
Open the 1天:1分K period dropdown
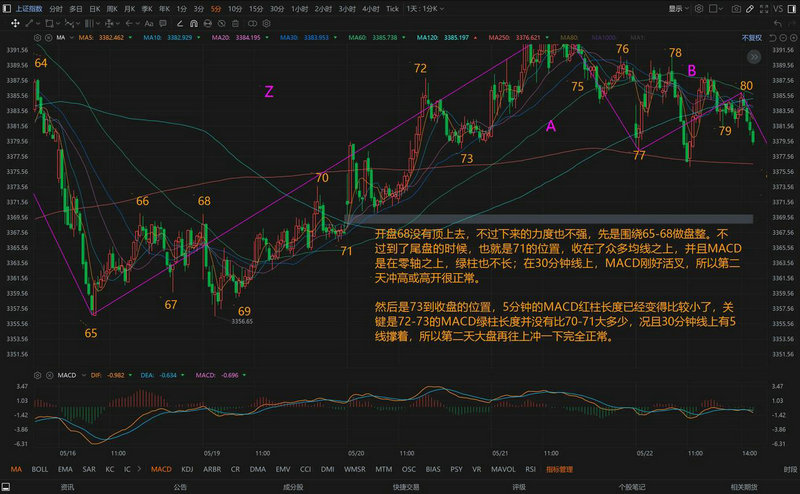(x=425, y=9)
